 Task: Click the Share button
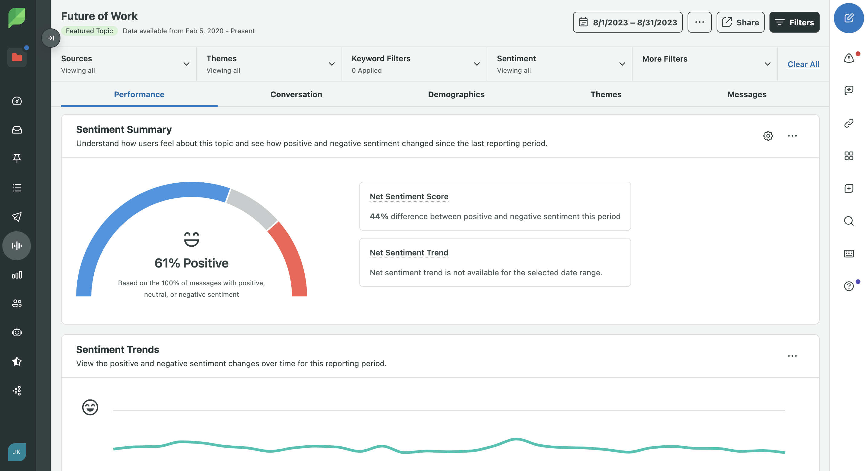(740, 22)
